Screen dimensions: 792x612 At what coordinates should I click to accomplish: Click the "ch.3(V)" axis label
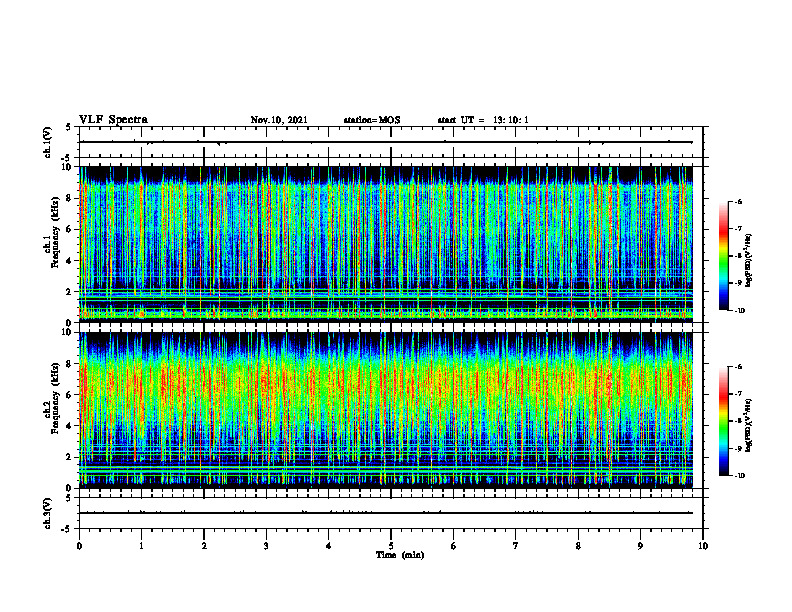(x=48, y=513)
